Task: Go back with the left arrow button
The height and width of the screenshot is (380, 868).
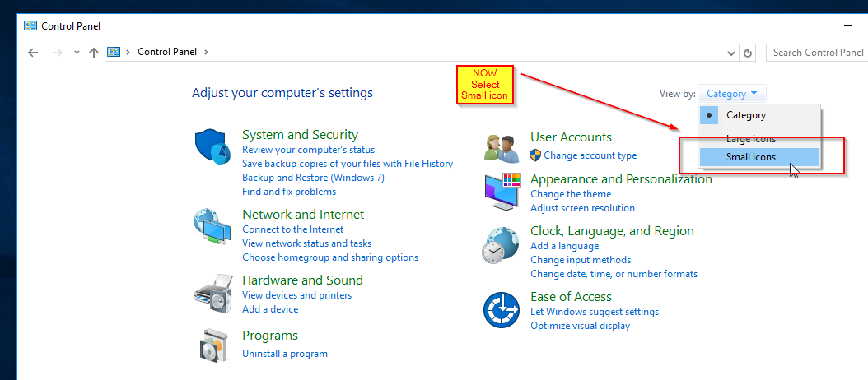Action: click(33, 53)
